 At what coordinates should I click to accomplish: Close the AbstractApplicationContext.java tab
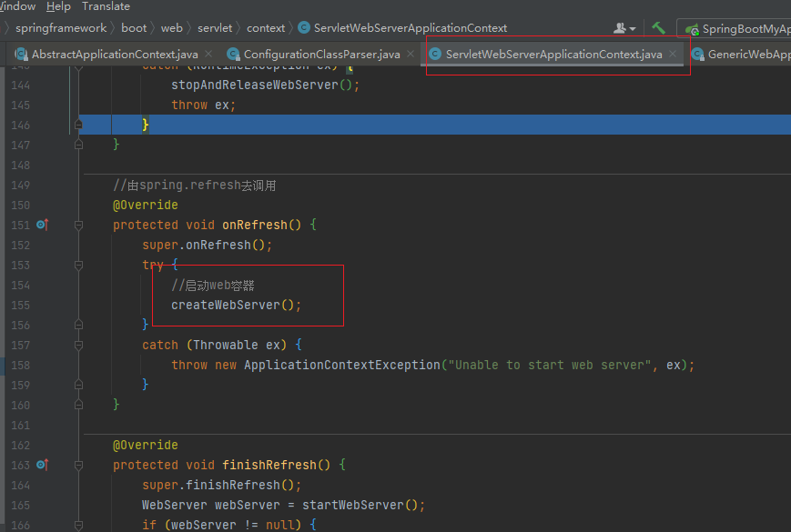tap(208, 55)
